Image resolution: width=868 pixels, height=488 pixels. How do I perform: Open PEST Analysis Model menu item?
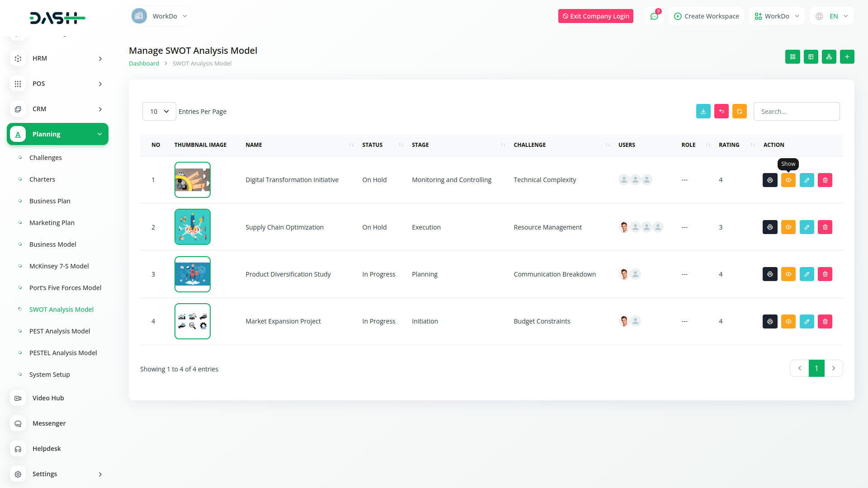[60, 331]
